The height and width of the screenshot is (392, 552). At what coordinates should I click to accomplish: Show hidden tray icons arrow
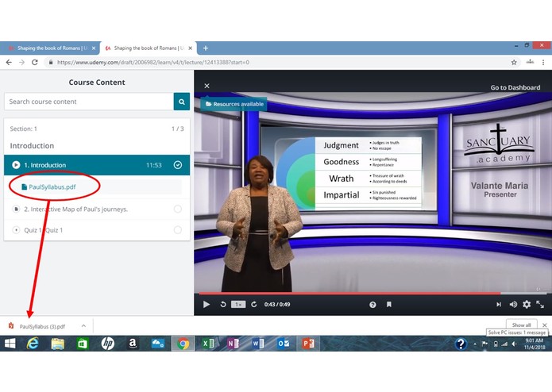click(x=474, y=344)
